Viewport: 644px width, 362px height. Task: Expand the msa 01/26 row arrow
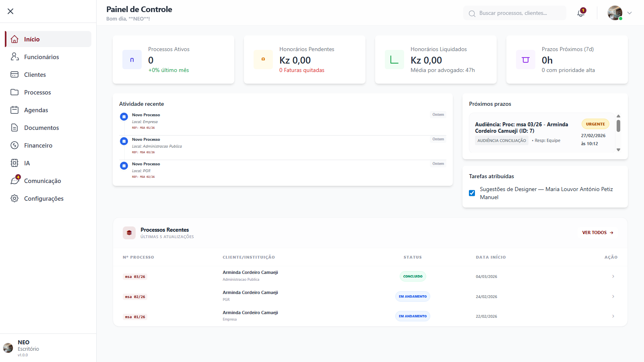[613, 316]
